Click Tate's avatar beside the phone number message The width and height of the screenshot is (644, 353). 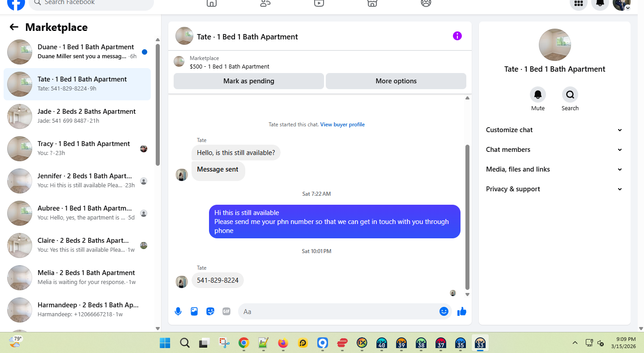(182, 281)
